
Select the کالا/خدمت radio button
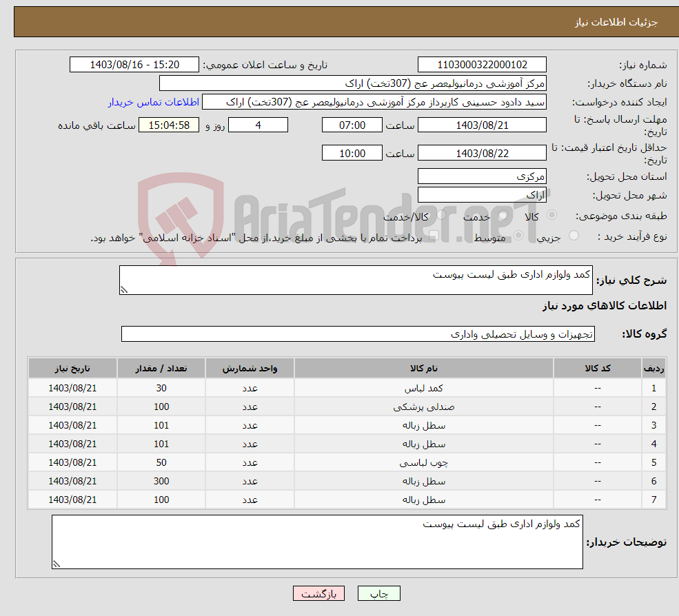point(442,215)
